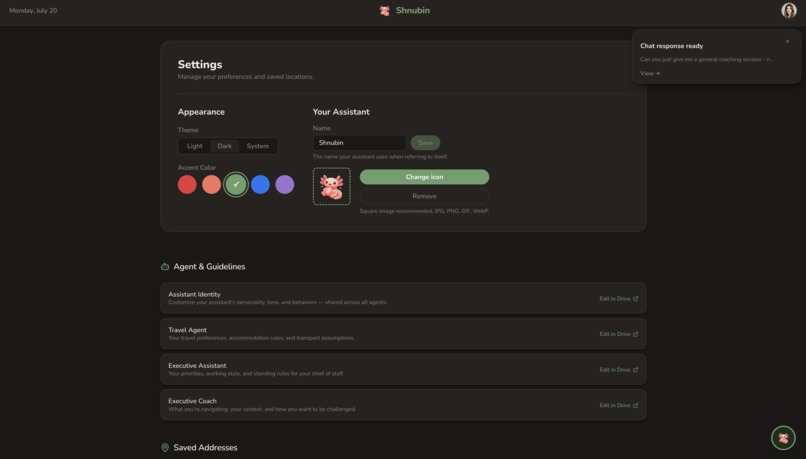Open the floating axolotl chat button
Screen dimensions: 806x459
point(783,438)
